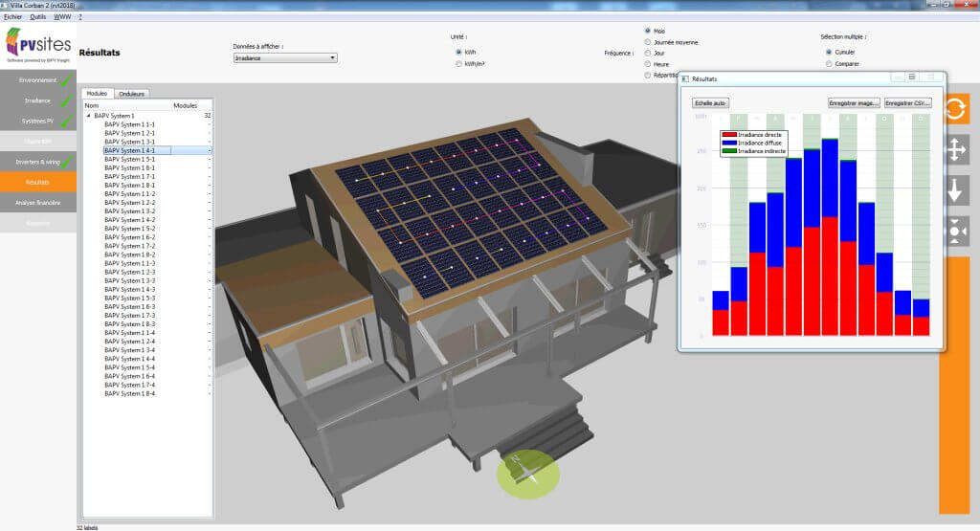The width and height of the screenshot is (980, 531).
Task: Collapse the BAPV System 1 tree node
Action: pos(88,116)
